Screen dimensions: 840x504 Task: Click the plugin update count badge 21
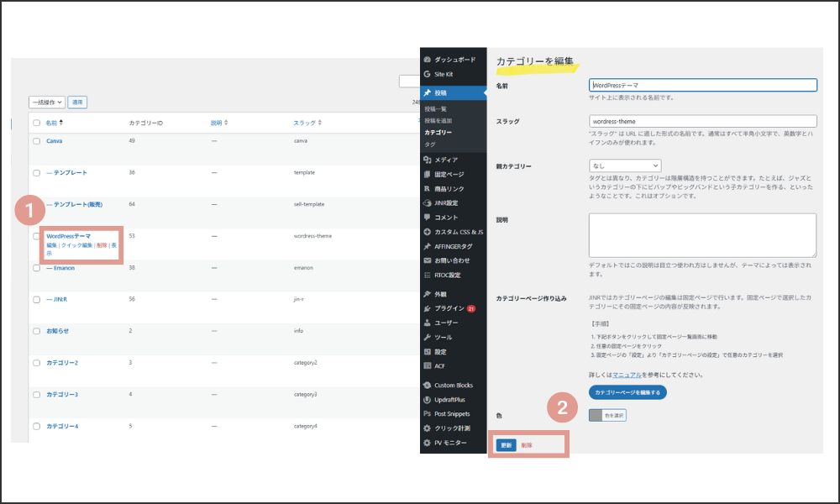coord(471,308)
